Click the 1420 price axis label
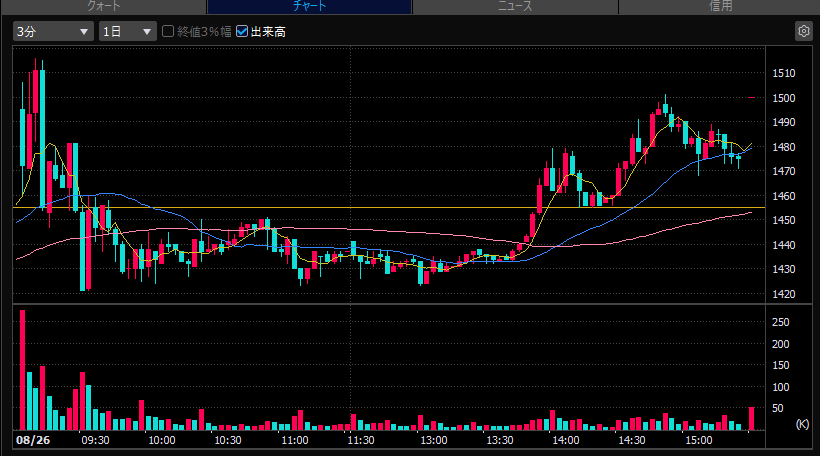The height and width of the screenshot is (456, 820). click(783, 294)
